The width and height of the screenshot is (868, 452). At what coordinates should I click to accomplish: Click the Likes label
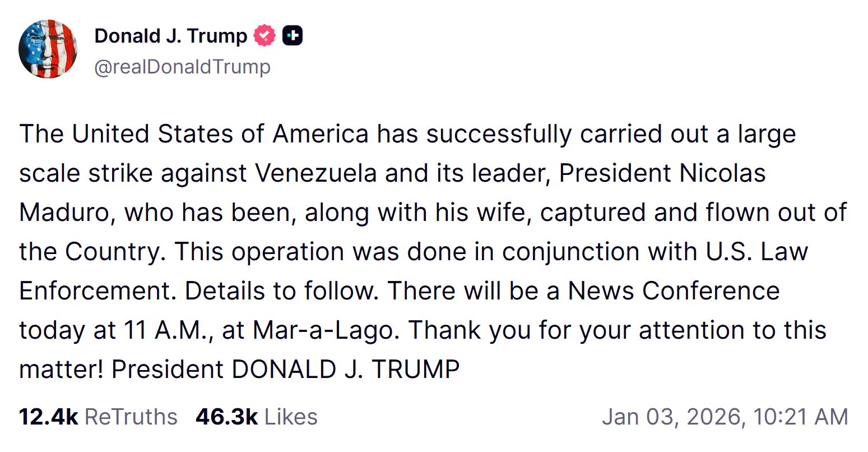(x=291, y=417)
